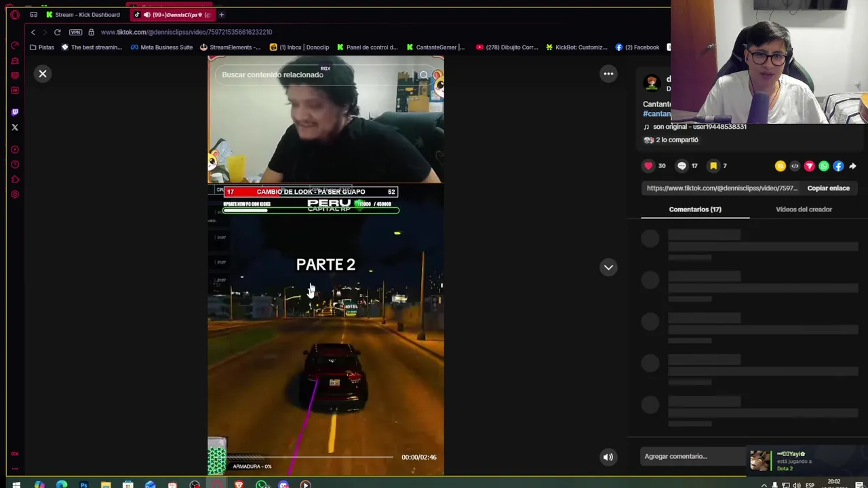Open the embed code icon
This screenshot has width=868, height=488.
(795, 166)
